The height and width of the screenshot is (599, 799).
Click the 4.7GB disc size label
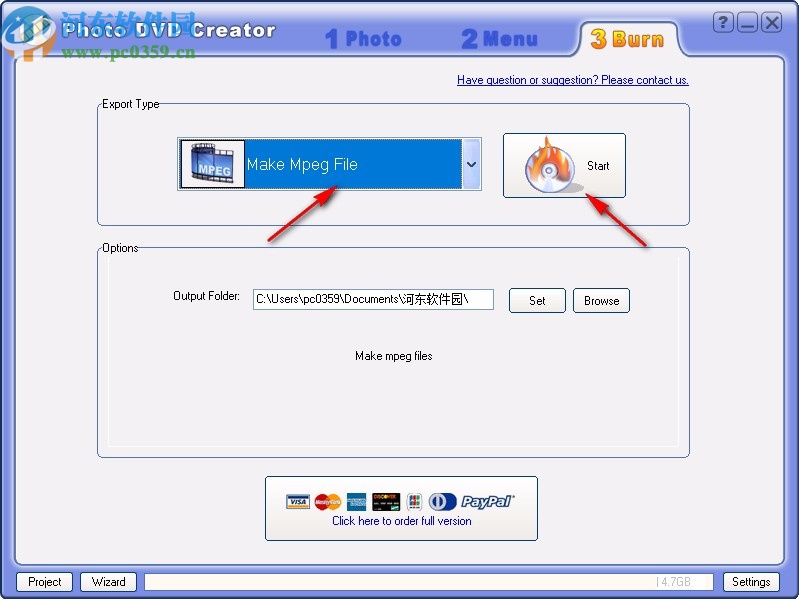pos(674,582)
